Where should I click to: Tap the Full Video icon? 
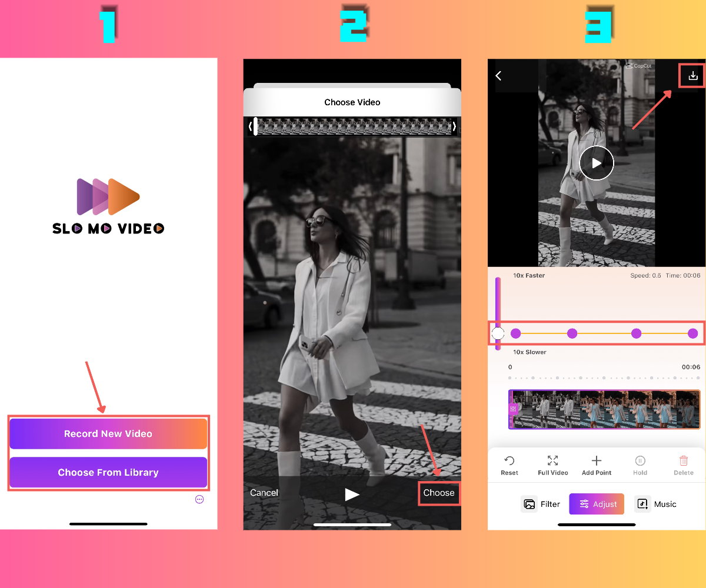[x=553, y=461]
